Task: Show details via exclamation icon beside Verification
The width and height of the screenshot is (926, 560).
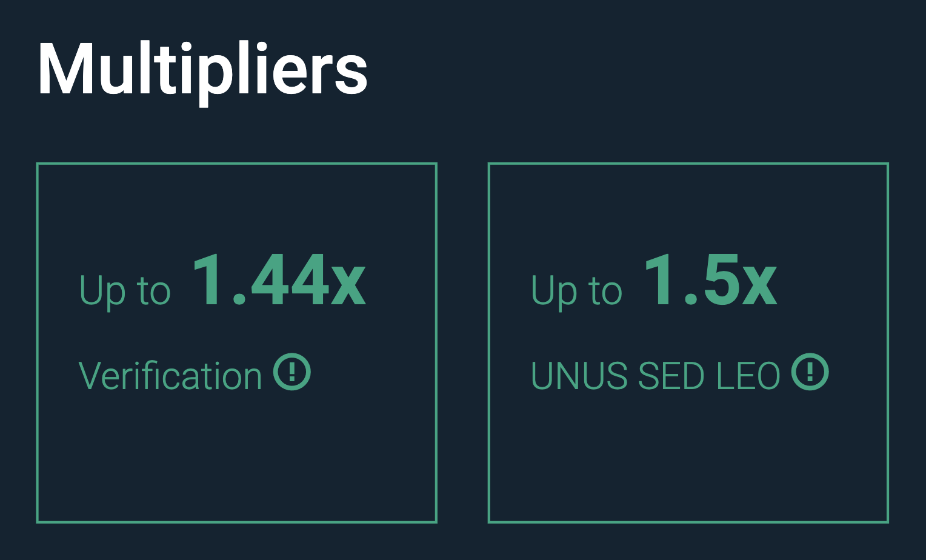Action: pos(292,372)
